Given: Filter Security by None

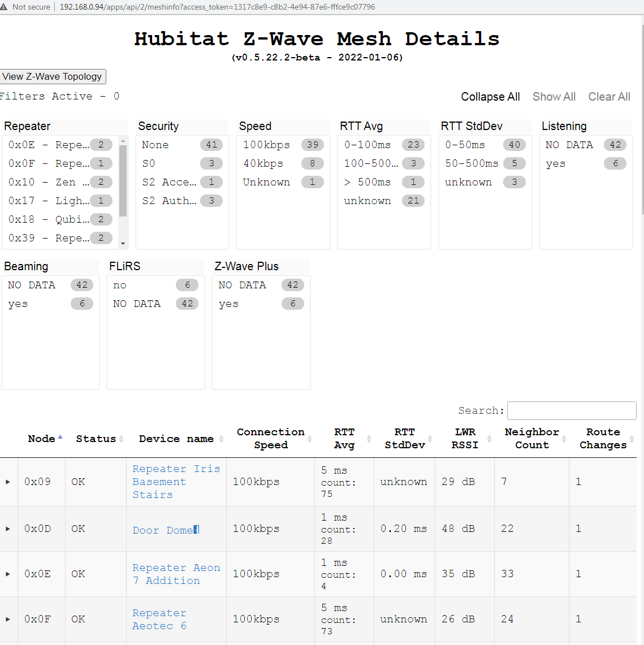Looking at the screenshot, I should click(x=182, y=145).
